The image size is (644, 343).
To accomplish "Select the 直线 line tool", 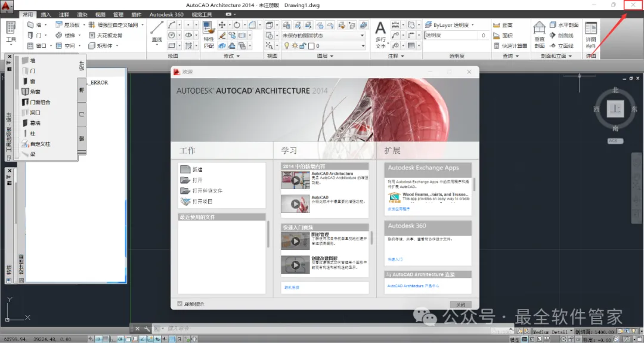I will [x=157, y=32].
